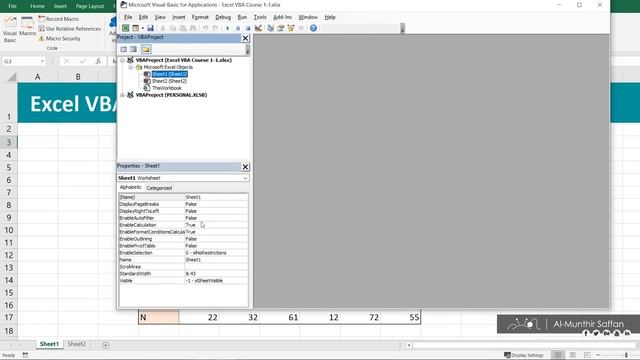Viewport: 640px width, 360px height.
Task: Switch to Page Break Preview in status bar
Action: [587, 355]
